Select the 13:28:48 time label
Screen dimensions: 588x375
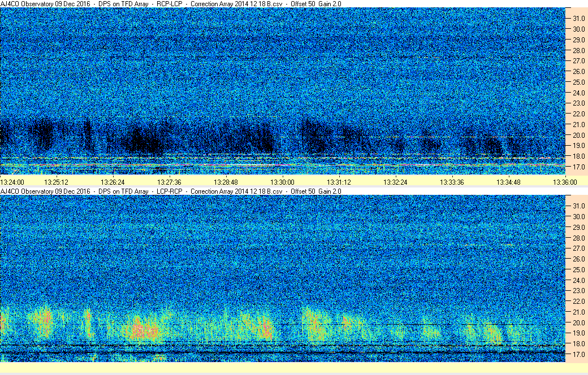point(226,182)
